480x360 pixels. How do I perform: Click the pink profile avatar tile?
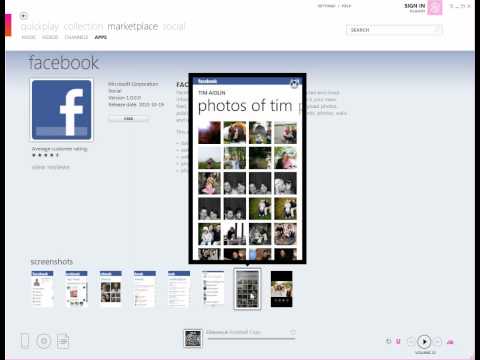click(x=435, y=7)
